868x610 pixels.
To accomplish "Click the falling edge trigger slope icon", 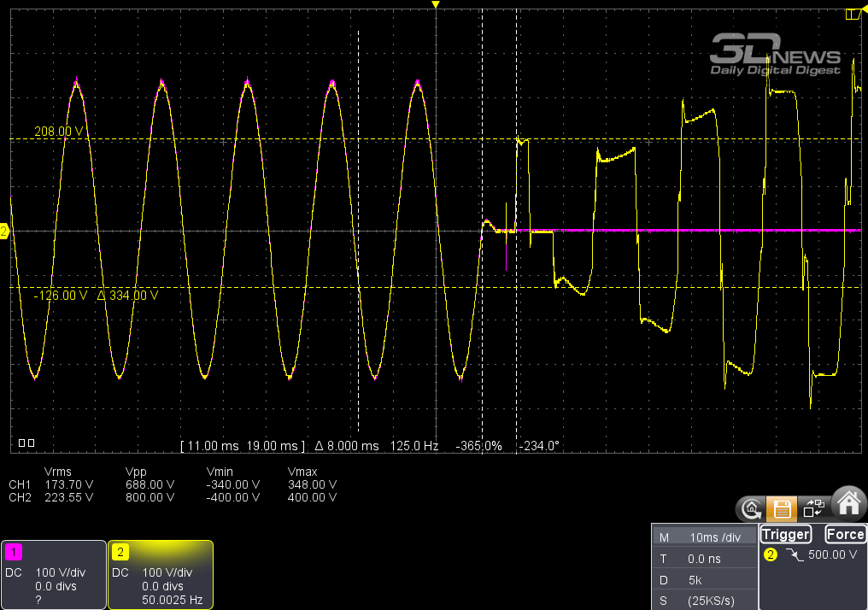I will tap(797, 554).
